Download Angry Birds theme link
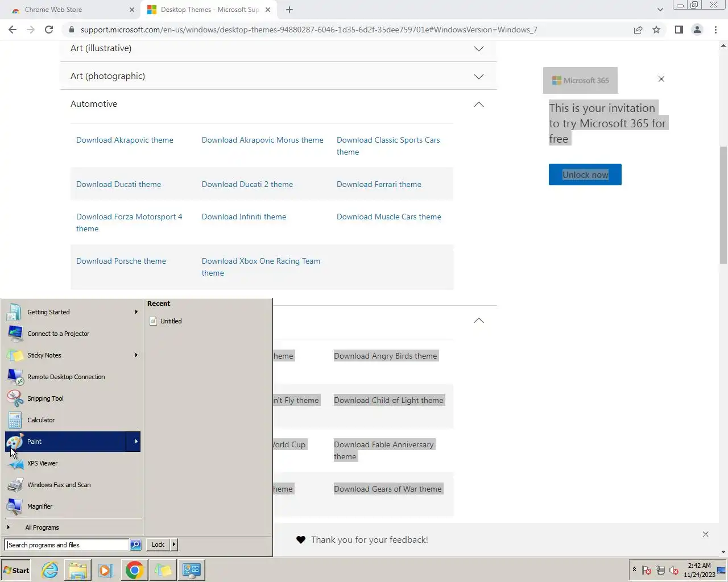Screen dimensions: 728x582 tap(386, 356)
